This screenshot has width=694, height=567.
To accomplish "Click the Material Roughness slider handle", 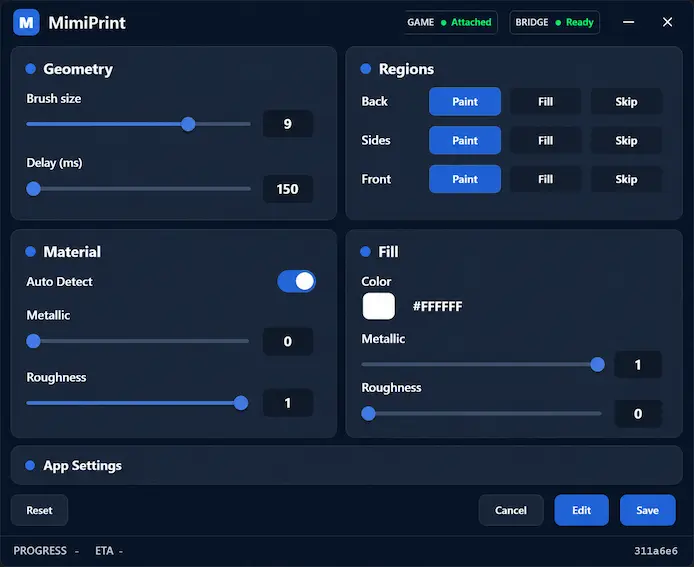I will (x=241, y=403).
